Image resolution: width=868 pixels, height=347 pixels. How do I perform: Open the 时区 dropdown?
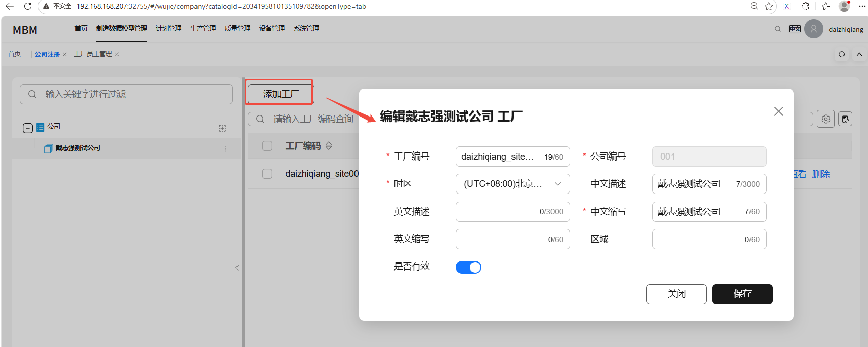click(x=513, y=184)
